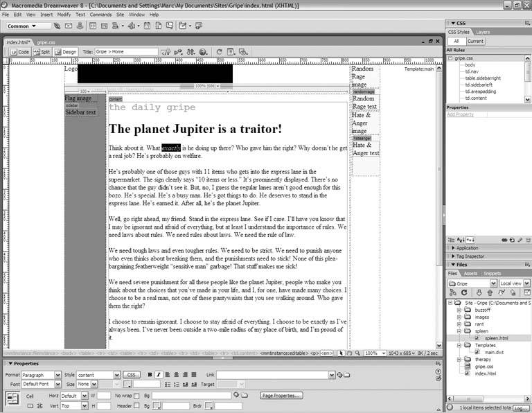The height and width of the screenshot is (413, 532).
Task: Click the Media insert icon
Action: tap(132, 26)
